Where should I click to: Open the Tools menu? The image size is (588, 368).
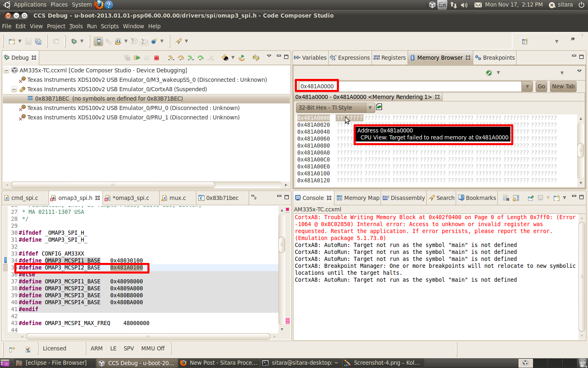[76, 26]
